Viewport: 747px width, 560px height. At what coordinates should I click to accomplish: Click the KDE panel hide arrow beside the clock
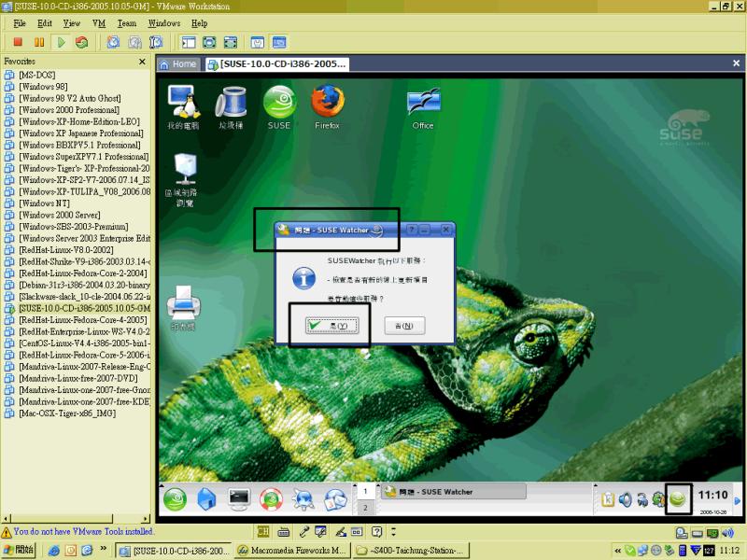point(738,500)
